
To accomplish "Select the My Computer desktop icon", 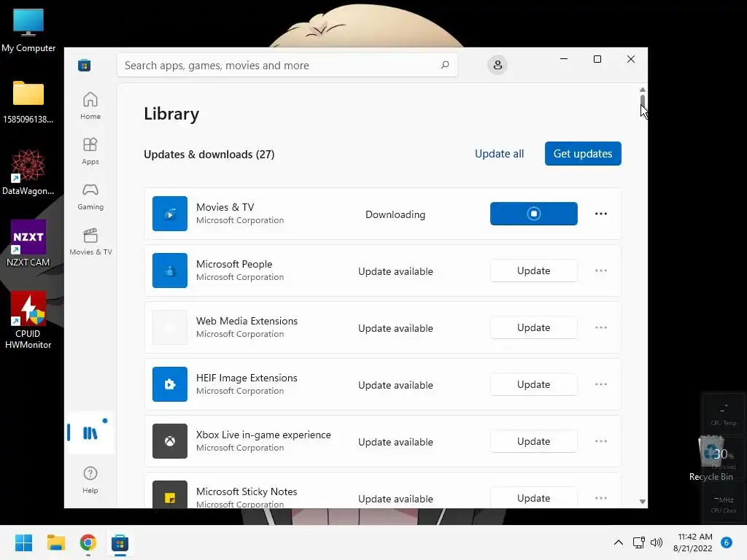I will (28, 30).
